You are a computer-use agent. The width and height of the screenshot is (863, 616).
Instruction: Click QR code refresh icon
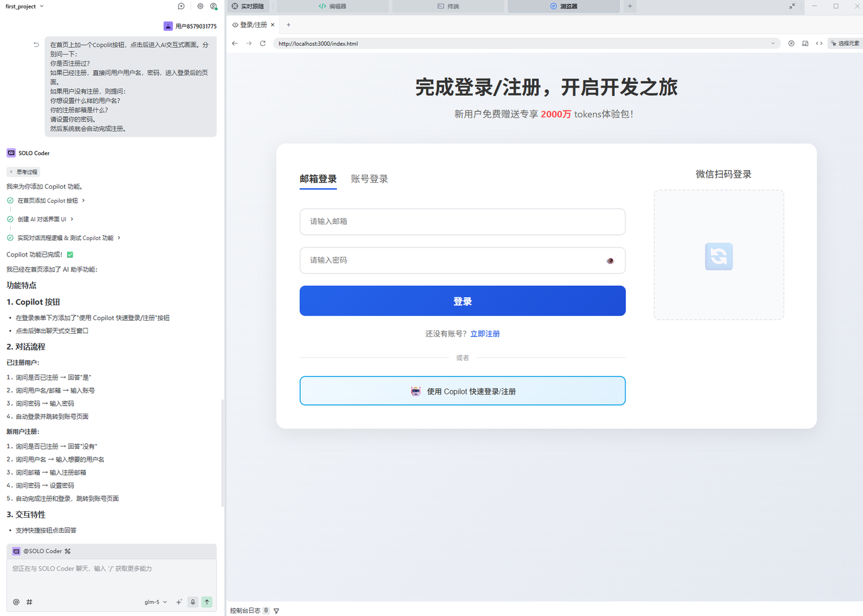point(719,256)
